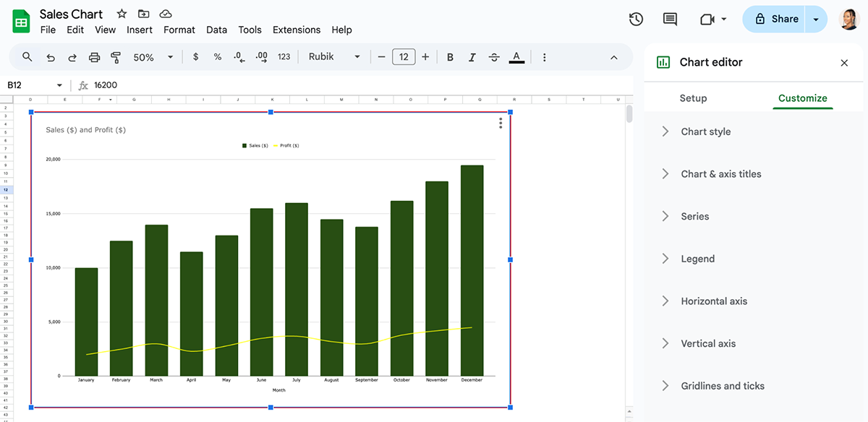Viewport: 868px width, 422px height.
Task: Select the paint format tool
Action: pos(116,57)
